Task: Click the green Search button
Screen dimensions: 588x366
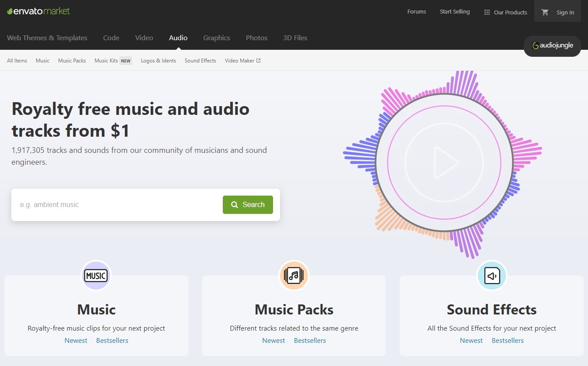Action: 248,204
